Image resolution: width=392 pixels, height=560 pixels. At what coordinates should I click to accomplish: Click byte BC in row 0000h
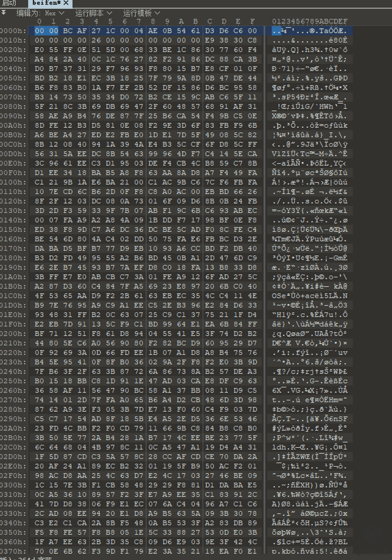(x=67, y=31)
